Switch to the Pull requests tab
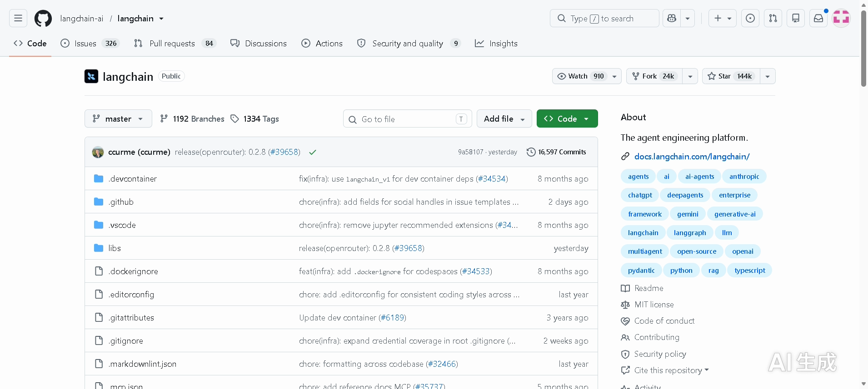The image size is (868, 389). pyautogui.click(x=175, y=44)
